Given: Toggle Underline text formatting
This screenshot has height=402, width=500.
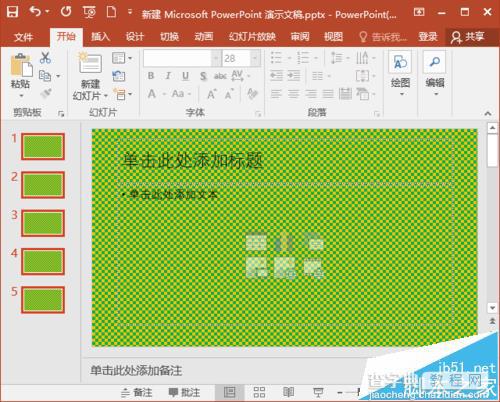Looking at the screenshot, I should click(185, 76).
